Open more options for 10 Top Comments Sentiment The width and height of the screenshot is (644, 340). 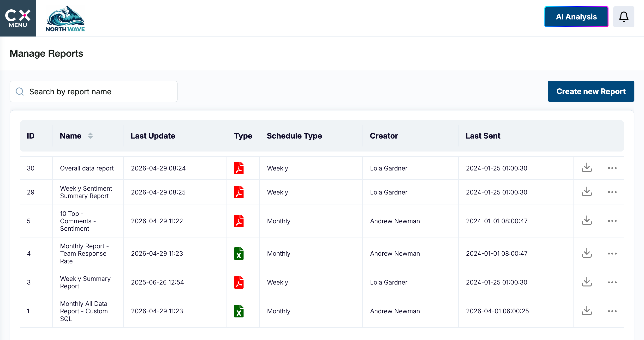612,221
